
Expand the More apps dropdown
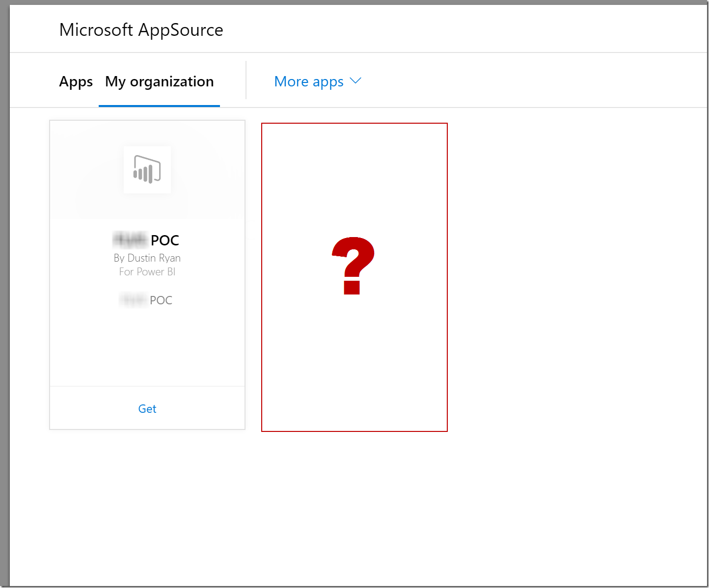(x=318, y=81)
